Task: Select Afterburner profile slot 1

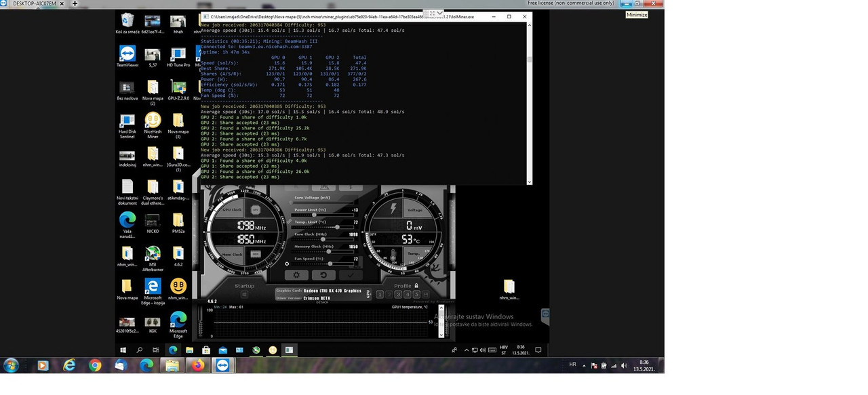Action: pos(380,294)
